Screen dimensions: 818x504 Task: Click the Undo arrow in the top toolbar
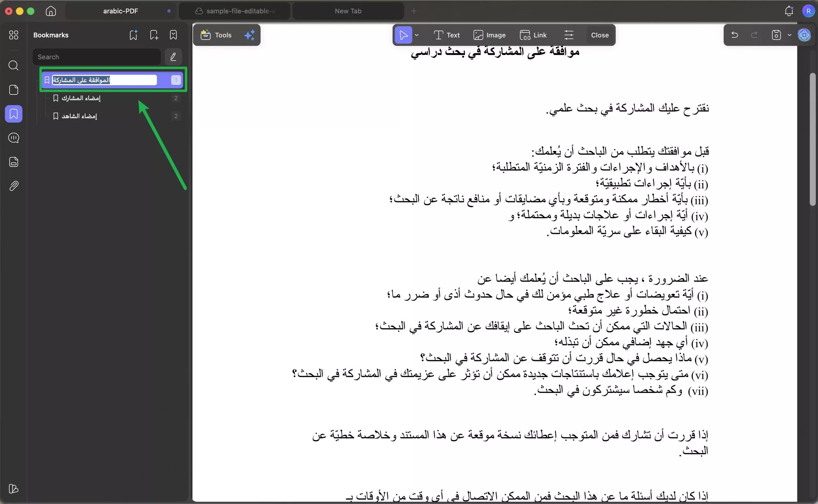tap(735, 35)
